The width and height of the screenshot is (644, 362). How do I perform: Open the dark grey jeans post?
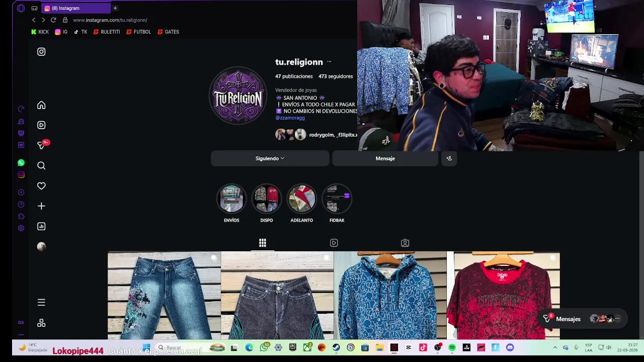277,296
